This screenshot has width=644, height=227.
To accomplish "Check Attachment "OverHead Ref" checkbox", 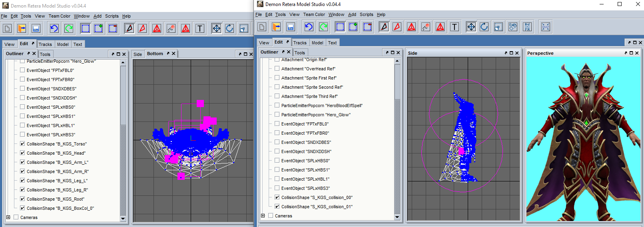I will click(277, 68).
